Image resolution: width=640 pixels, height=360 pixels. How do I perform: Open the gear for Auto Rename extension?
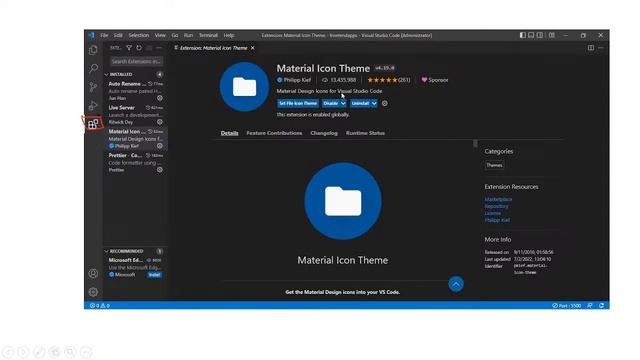(160, 98)
